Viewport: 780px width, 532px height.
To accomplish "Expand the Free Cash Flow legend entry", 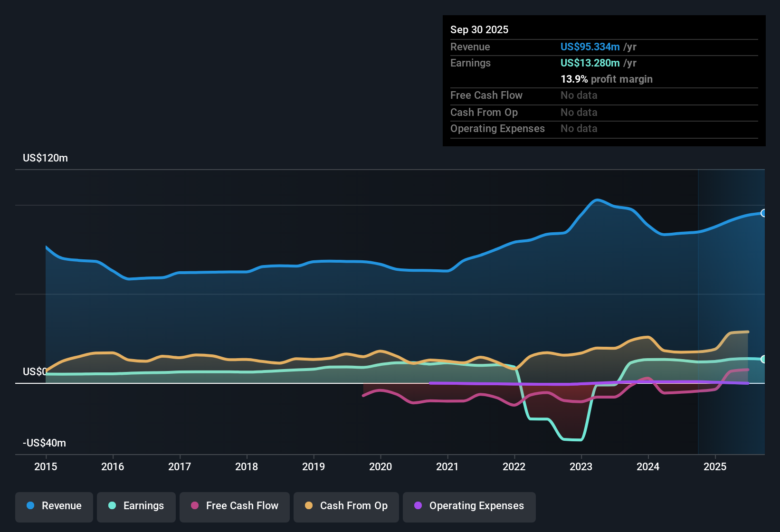I will coord(234,506).
